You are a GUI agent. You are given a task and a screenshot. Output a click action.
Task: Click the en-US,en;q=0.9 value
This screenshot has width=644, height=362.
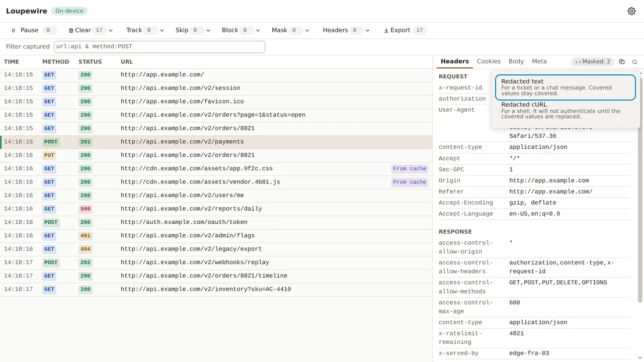[534, 214]
